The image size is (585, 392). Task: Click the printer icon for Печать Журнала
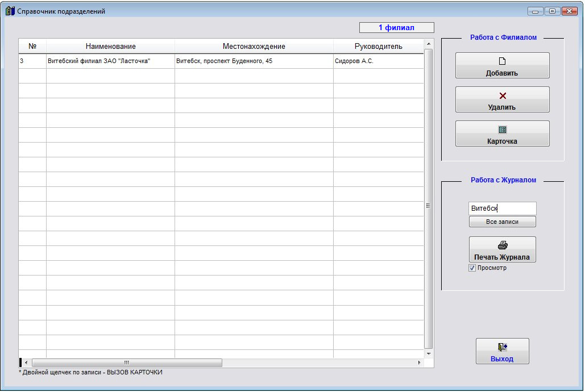tap(502, 245)
